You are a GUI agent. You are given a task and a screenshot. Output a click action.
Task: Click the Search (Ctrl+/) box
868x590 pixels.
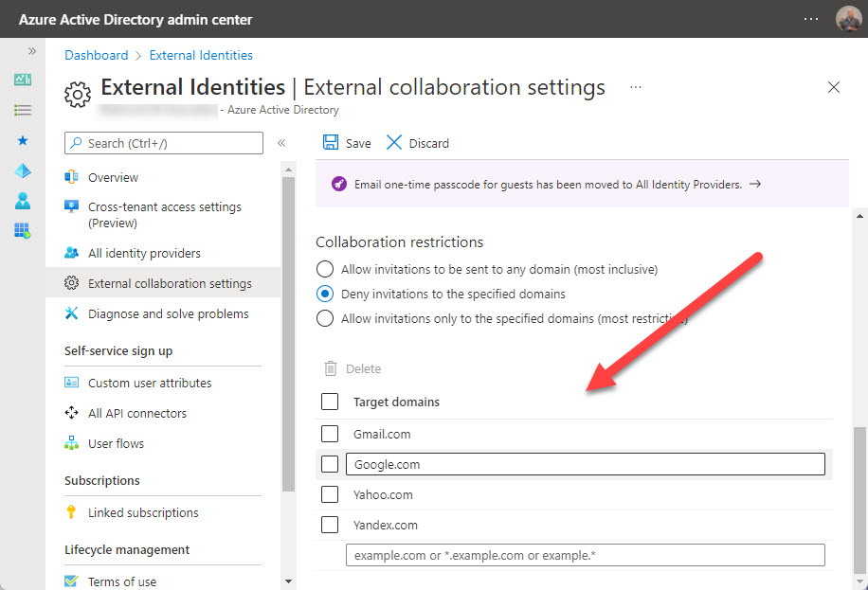click(164, 143)
